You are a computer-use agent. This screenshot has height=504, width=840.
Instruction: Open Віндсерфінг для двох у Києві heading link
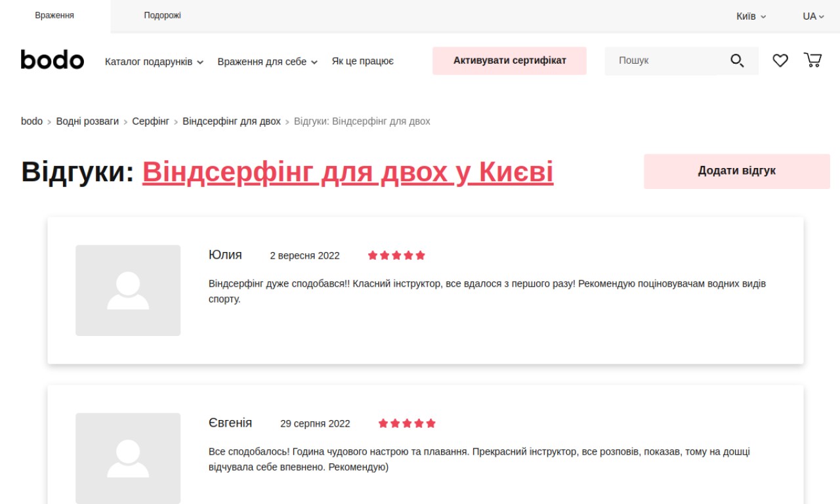click(348, 172)
